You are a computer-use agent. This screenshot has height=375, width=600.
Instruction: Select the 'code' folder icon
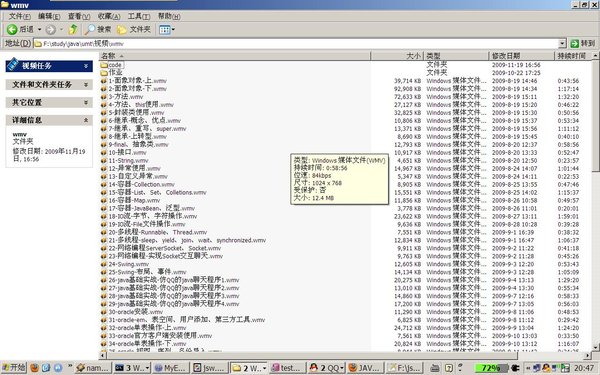coord(104,65)
